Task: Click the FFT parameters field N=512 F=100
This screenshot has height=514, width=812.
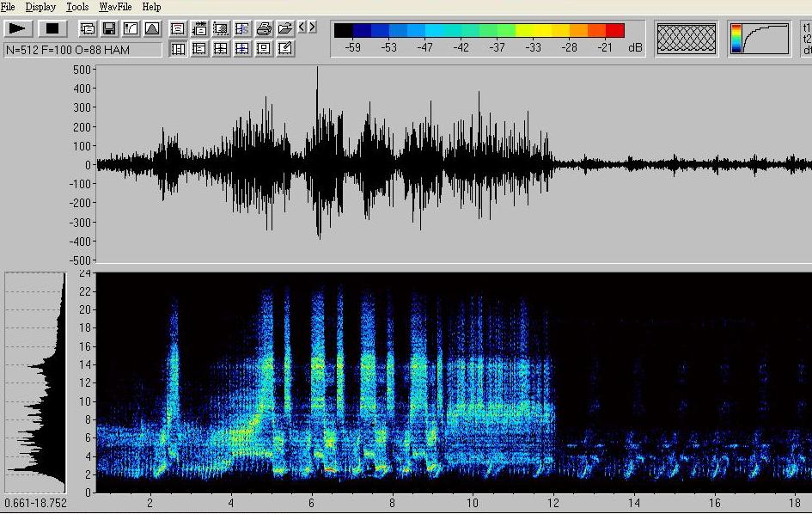Action: pyautogui.click(x=82, y=50)
